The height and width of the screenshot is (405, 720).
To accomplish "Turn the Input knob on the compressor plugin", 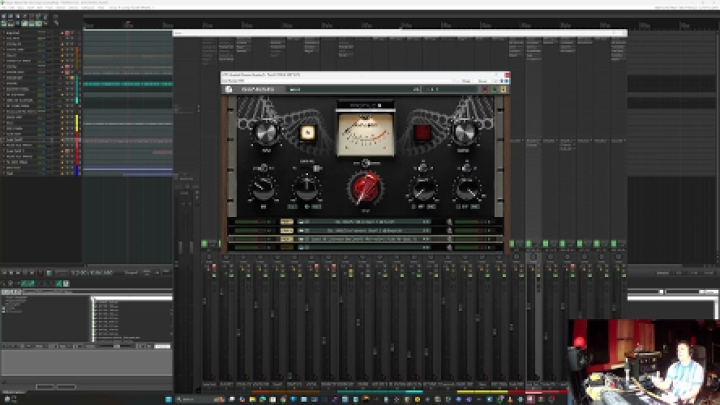I will click(265, 132).
